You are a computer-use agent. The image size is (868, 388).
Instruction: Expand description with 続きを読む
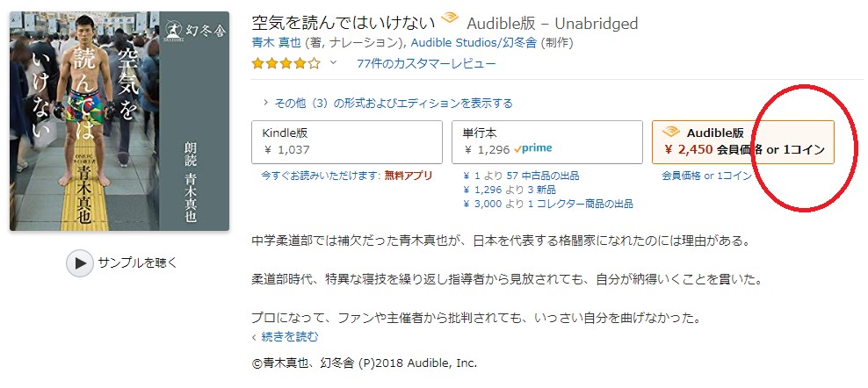[286, 336]
